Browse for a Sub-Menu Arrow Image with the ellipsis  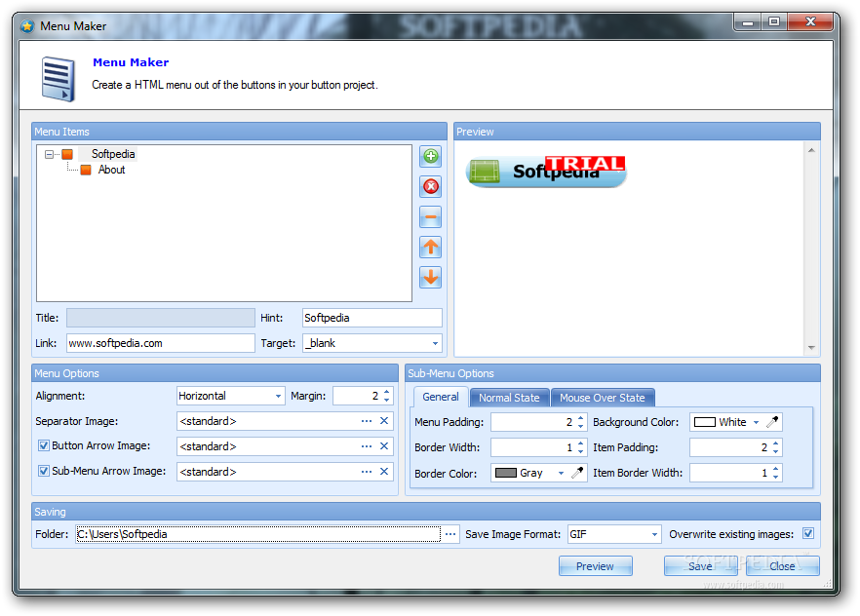tap(367, 472)
